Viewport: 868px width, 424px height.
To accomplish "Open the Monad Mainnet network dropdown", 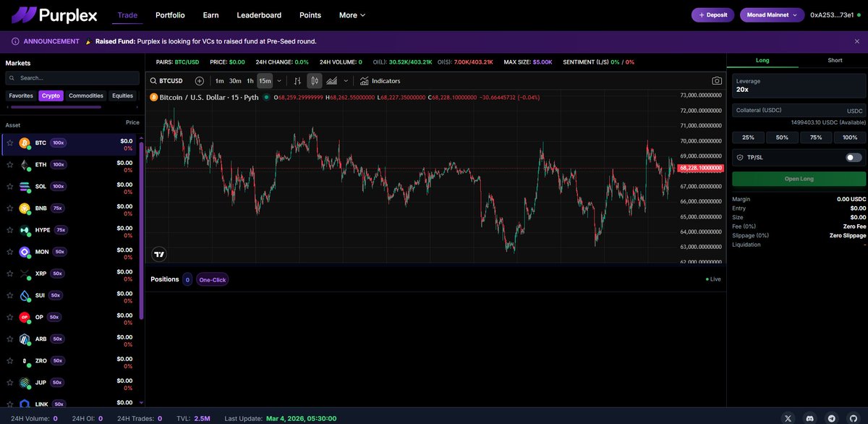I will [772, 15].
